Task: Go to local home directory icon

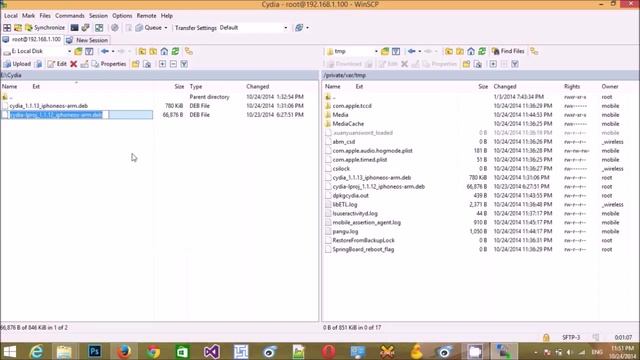Action: tap(164, 51)
